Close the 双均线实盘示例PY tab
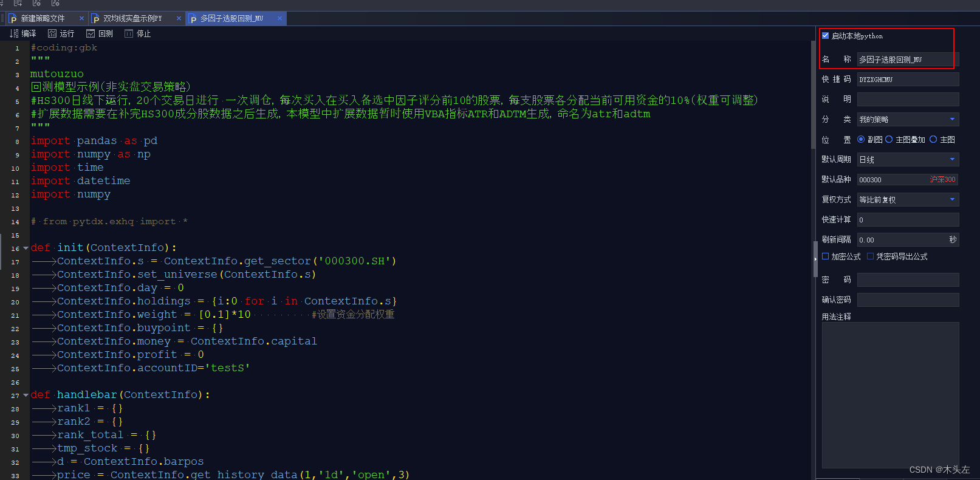Screen dimensions: 980x480 tap(179, 18)
